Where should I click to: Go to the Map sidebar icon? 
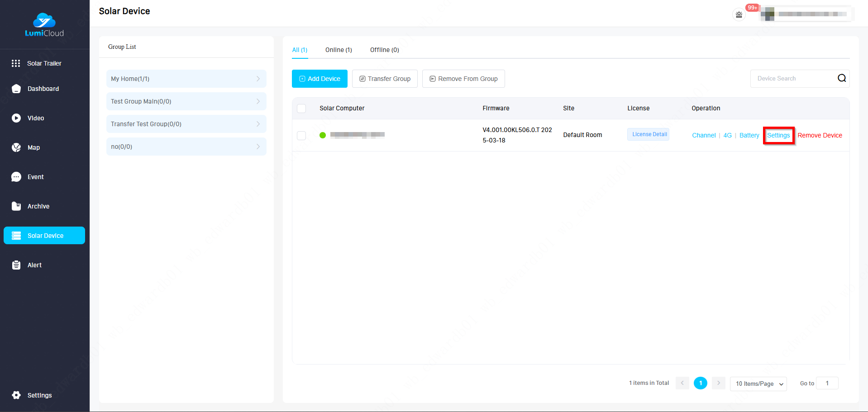click(x=16, y=147)
